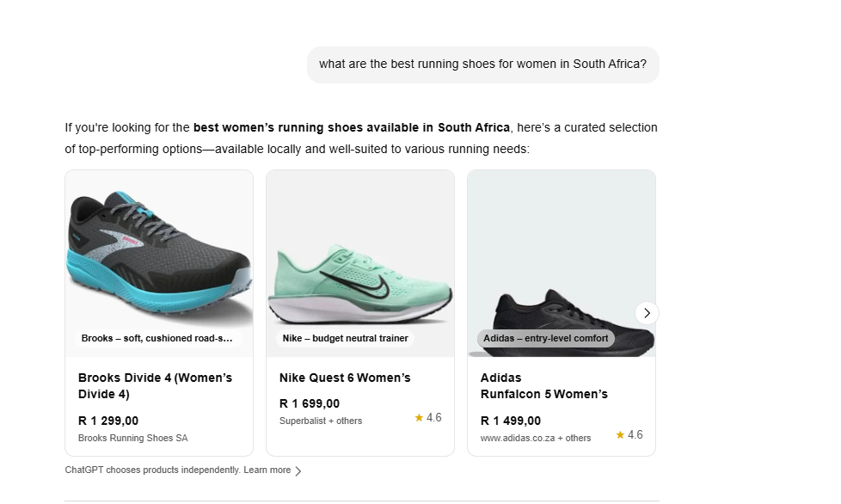Click the user question message bubble
This screenshot has width=841, height=504.
tap(482, 65)
